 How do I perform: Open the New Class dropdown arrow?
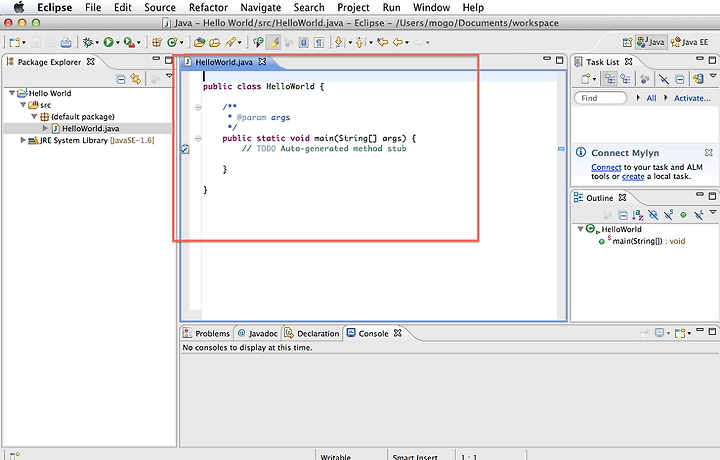[x=182, y=43]
